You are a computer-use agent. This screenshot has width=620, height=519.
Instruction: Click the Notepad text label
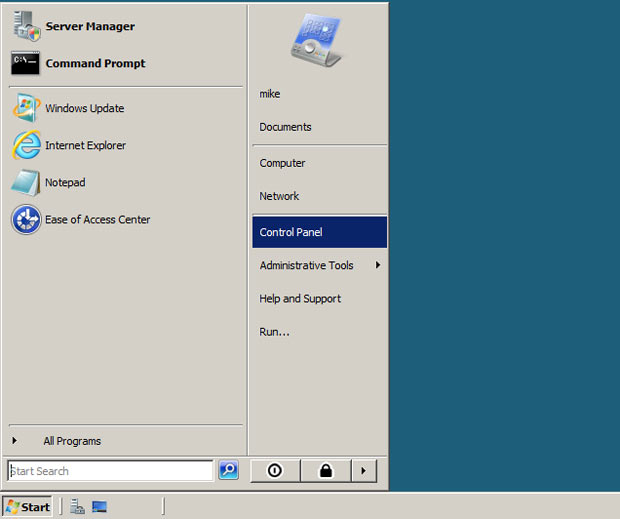(65, 183)
